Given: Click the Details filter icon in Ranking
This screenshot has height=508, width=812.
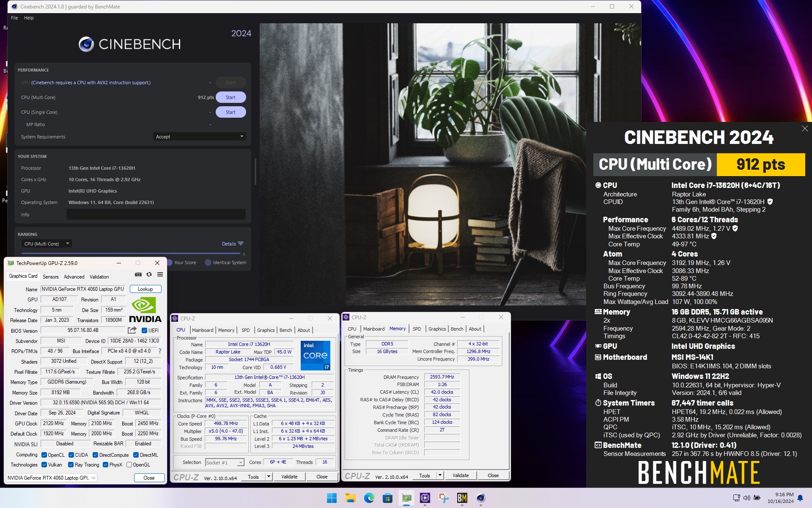Looking at the screenshot, I should tap(241, 244).
